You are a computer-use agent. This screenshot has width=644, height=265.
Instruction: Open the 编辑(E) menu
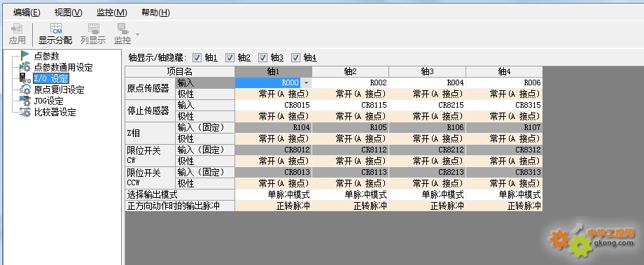click(x=27, y=13)
